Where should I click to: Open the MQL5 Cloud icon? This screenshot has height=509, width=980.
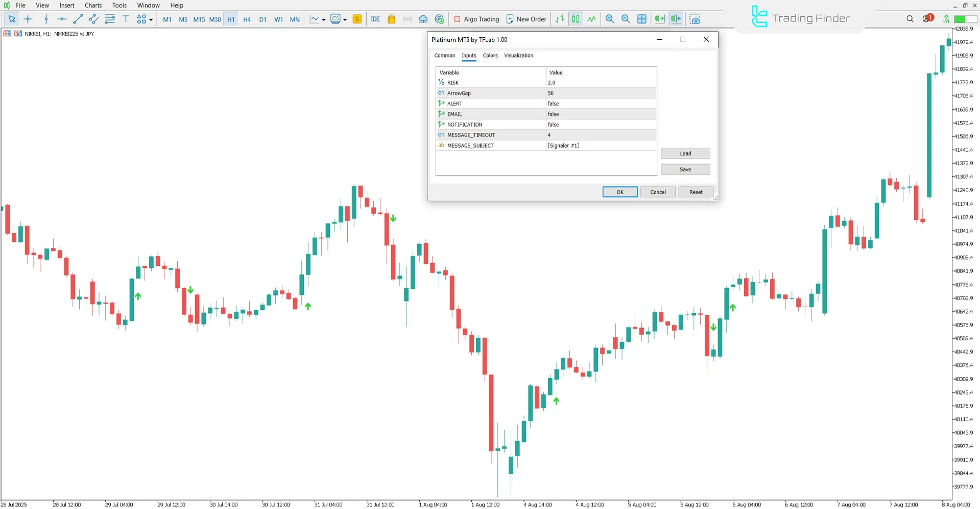(423, 19)
